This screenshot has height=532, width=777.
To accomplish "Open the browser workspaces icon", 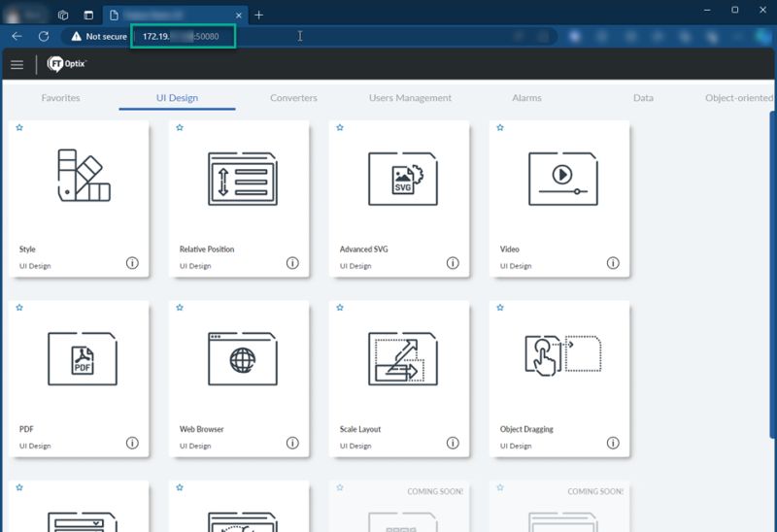I will click(63, 16).
